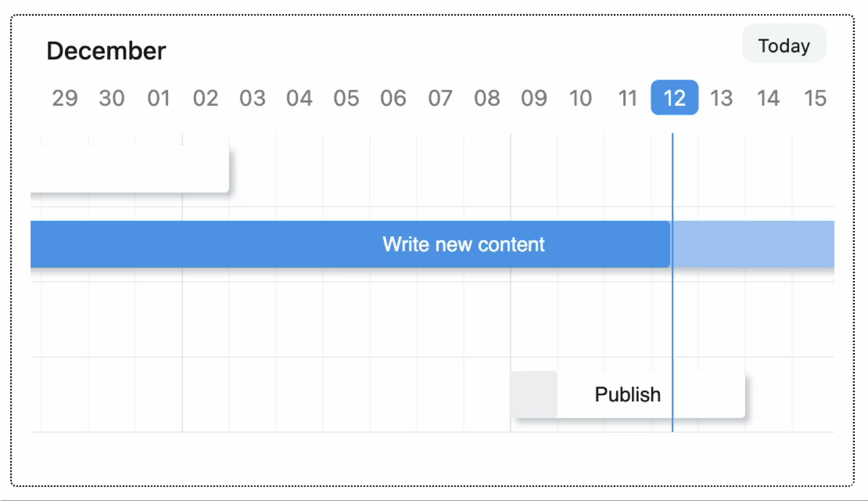Select the unlabeled white task card
The width and height of the screenshot is (868, 501).
coord(130,169)
